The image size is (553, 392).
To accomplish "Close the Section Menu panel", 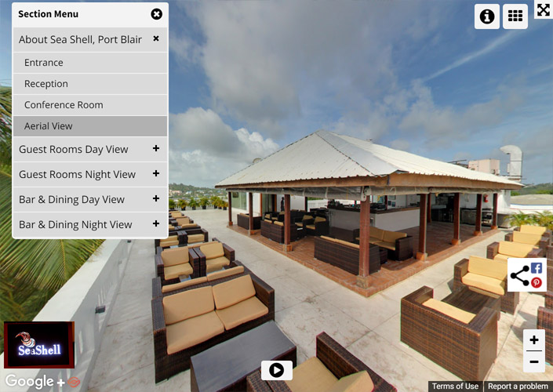I will pyautogui.click(x=157, y=14).
